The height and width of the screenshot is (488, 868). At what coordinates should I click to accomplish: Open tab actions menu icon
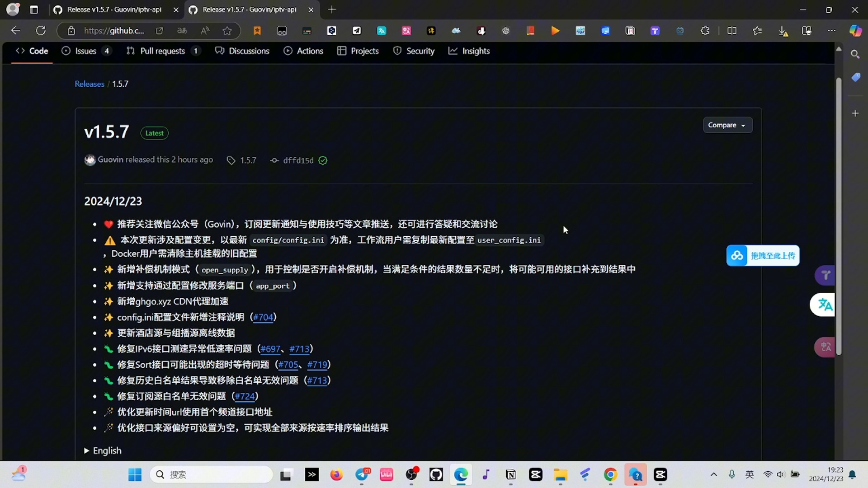(34, 9)
